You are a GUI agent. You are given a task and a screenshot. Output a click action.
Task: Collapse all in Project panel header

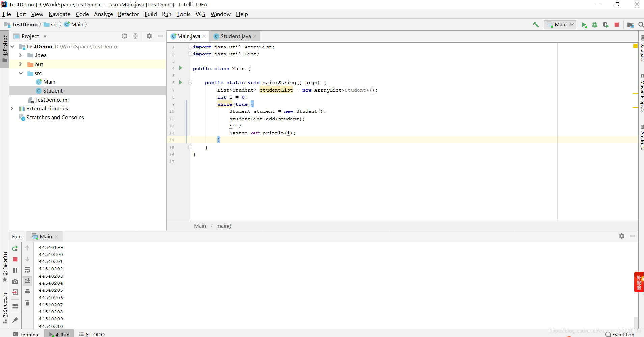[x=135, y=36]
